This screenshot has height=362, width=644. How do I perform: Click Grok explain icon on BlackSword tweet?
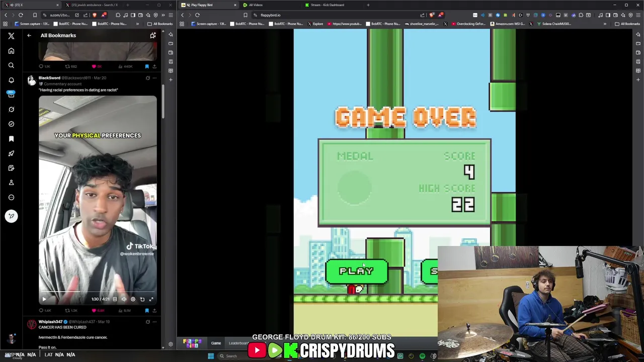[147, 78]
